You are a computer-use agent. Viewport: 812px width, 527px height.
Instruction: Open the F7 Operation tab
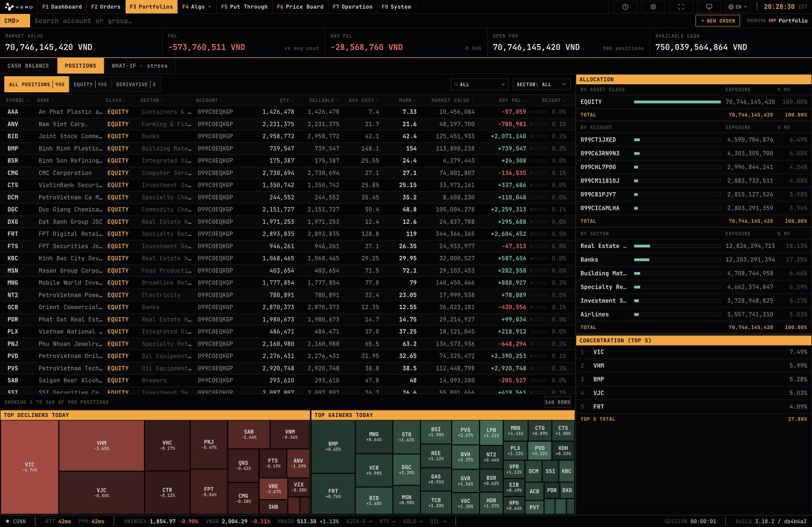click(352, 7)
